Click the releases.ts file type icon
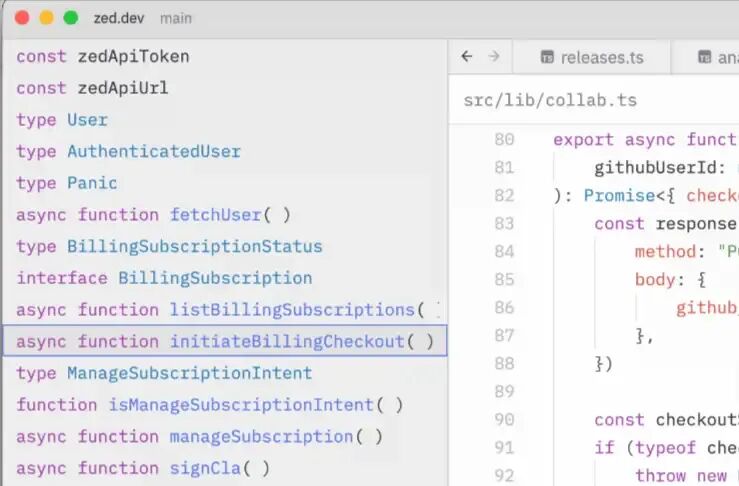Viewport: 739px width, 486px height. (x=547, y=57)
